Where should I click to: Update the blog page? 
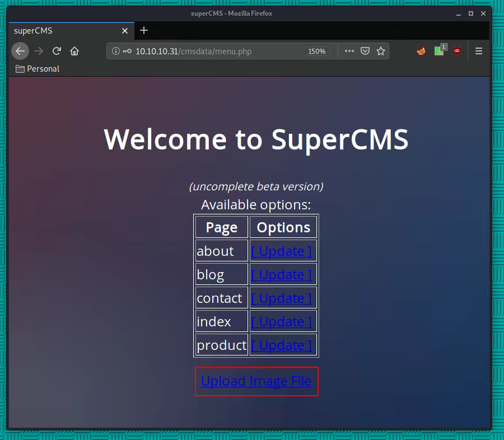coord(282,274)
